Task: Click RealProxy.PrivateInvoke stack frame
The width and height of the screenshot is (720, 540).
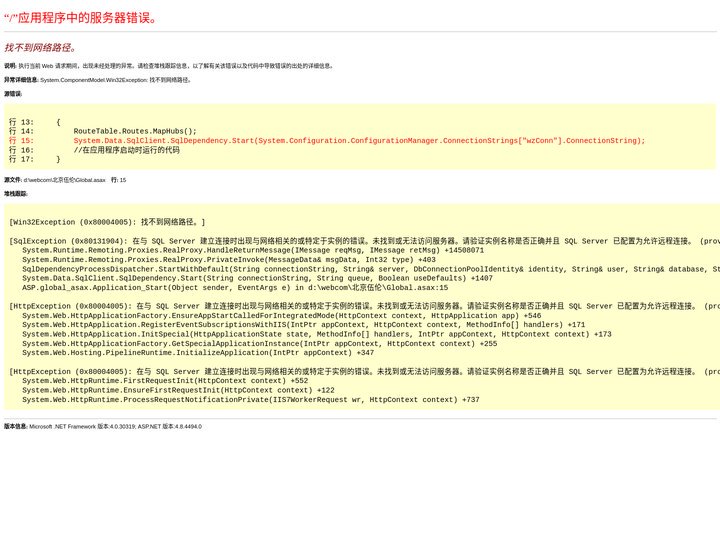Action: pos(229,260)
